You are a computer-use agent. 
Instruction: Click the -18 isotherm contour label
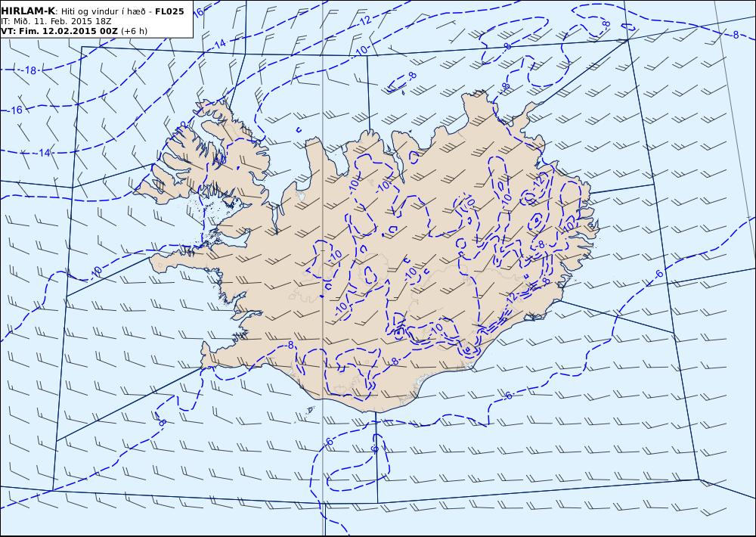point(30,70)
